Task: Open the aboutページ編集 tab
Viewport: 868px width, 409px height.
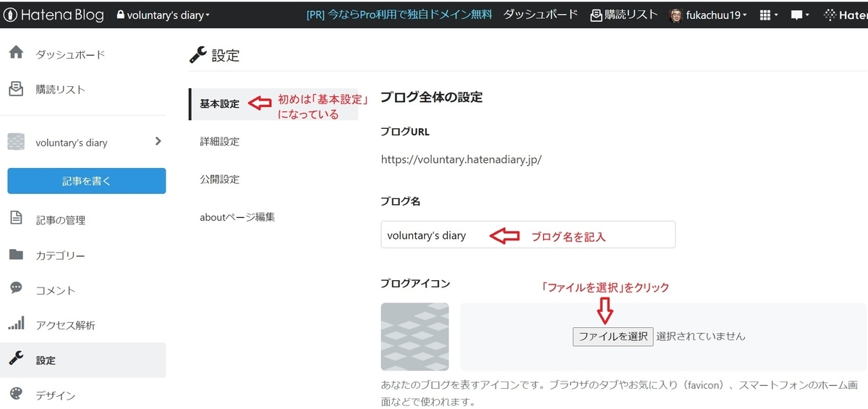Action: (237, 216)
